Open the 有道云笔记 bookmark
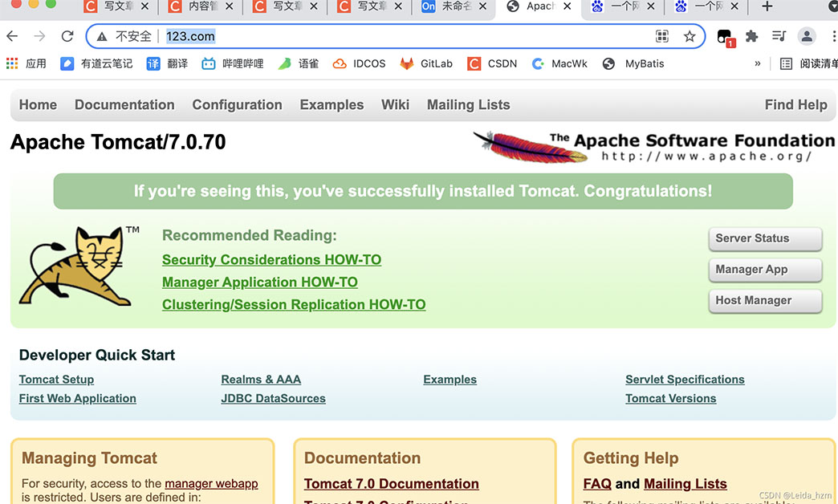838x504 pixels. coord(97,63)
